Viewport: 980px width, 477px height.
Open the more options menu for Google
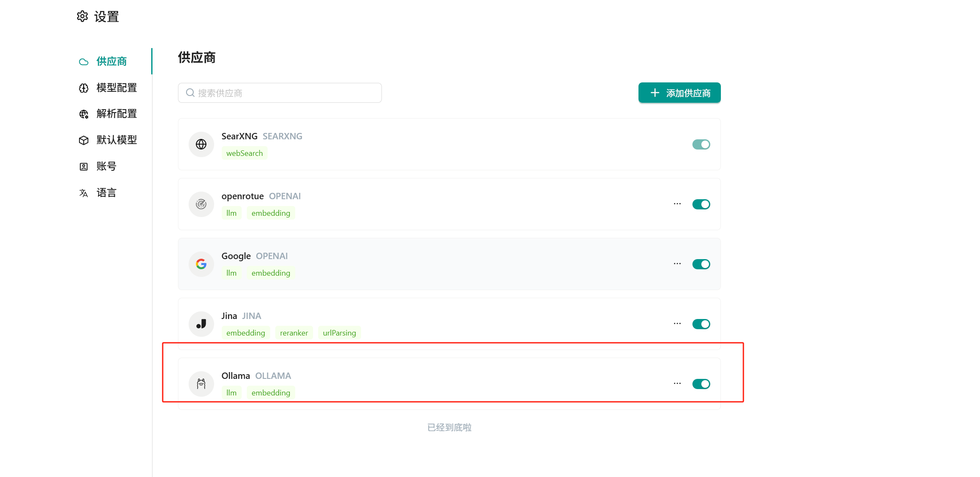click(677, 264)
